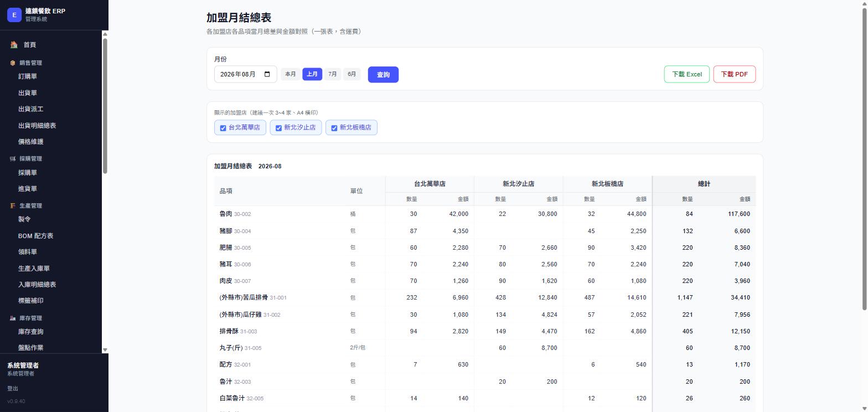This screenshot has height=412, width=868.
Task: Click sidebar scrollbar up arrow
Action: pos(105,34)
